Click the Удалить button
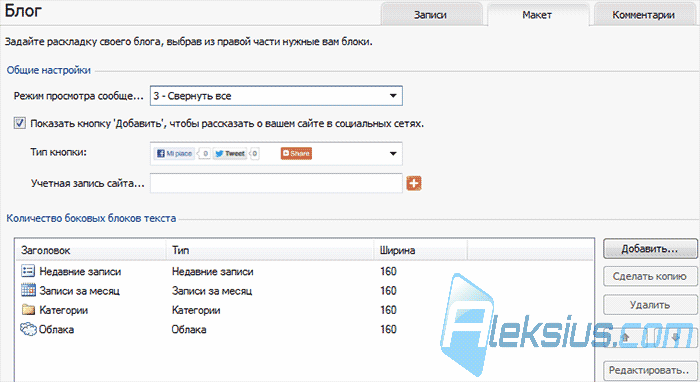700x382 pixels. [x=650, y=305]
